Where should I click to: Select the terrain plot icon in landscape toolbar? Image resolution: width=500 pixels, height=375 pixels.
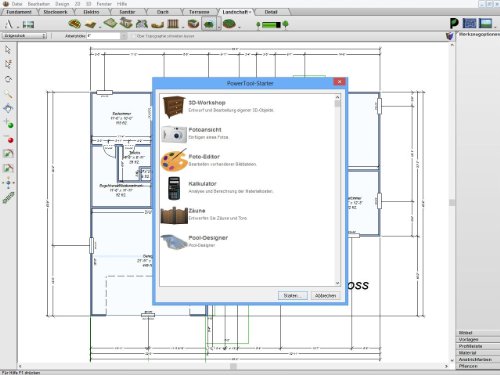pyautogui.click(x=75, y=24)
